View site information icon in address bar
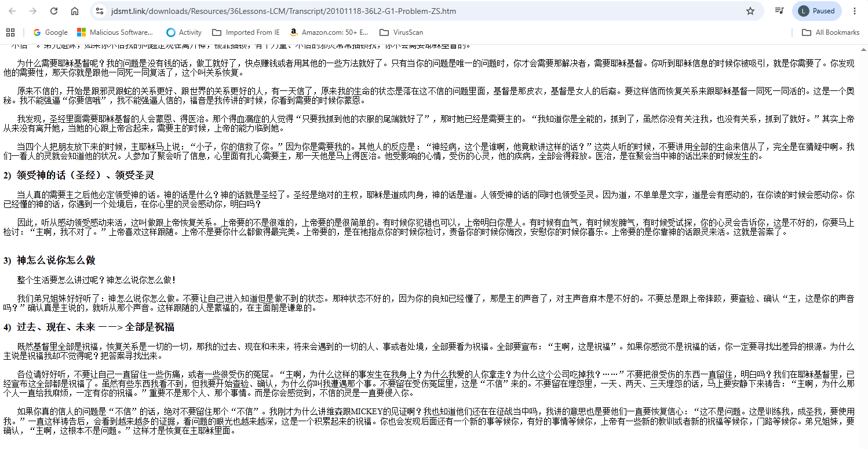868x449 pixels. pos(100,11)
